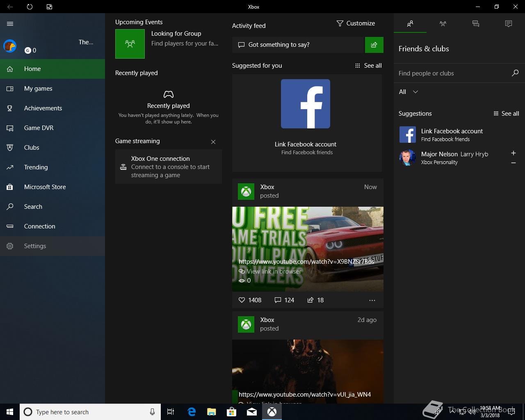
Task: Open comments on the 124-comment post
Action: click(284, 300)
